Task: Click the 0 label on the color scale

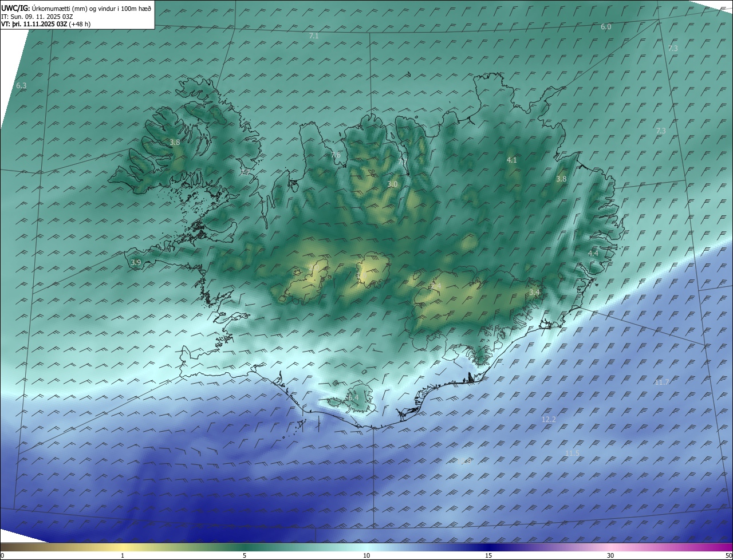Action: pos(2,556)
